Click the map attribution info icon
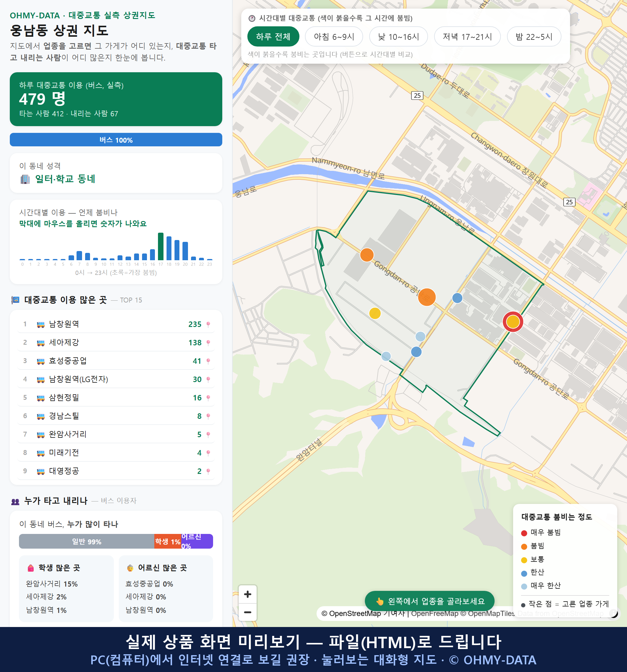 coord(614,613)
